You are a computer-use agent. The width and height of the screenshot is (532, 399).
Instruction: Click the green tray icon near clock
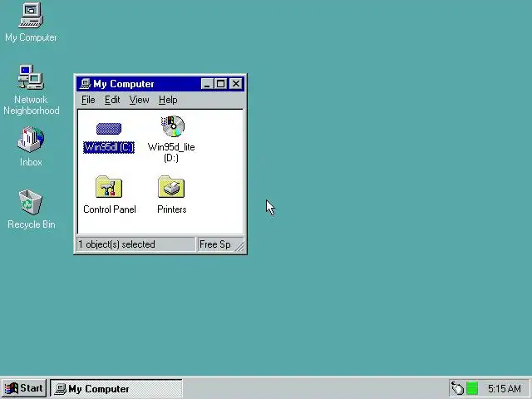(x=472, y=388)
